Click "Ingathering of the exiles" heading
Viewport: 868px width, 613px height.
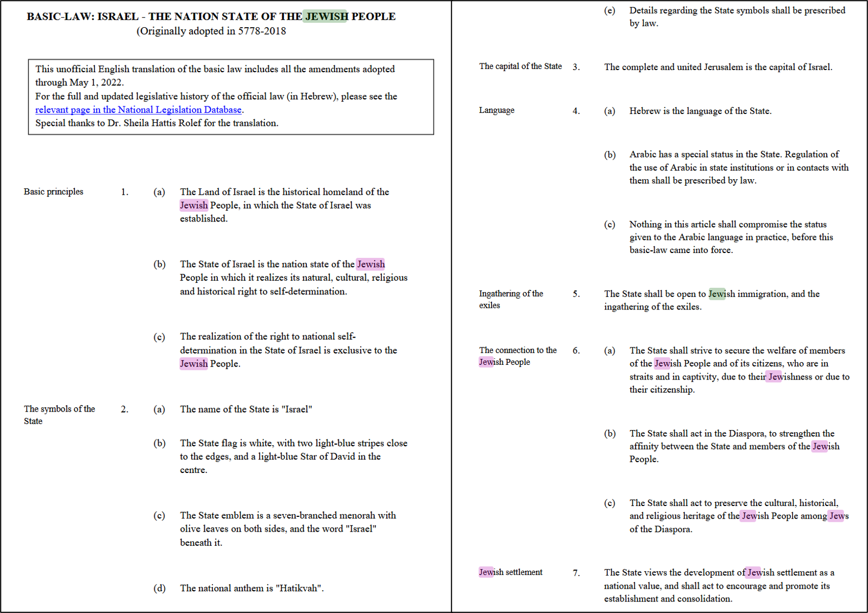[x=511, y=299]
